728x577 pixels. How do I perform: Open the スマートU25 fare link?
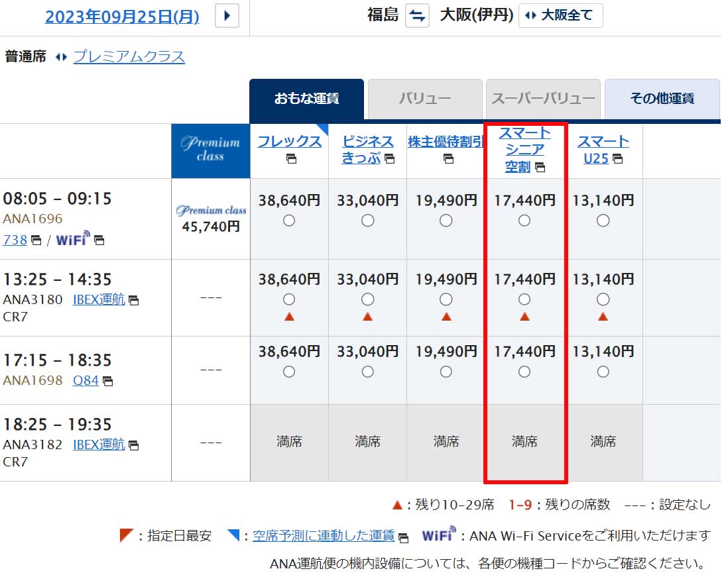[603, 149]
